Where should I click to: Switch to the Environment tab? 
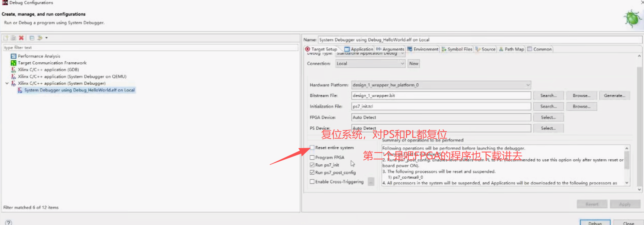pyautogui.click(x=423, y=49)
